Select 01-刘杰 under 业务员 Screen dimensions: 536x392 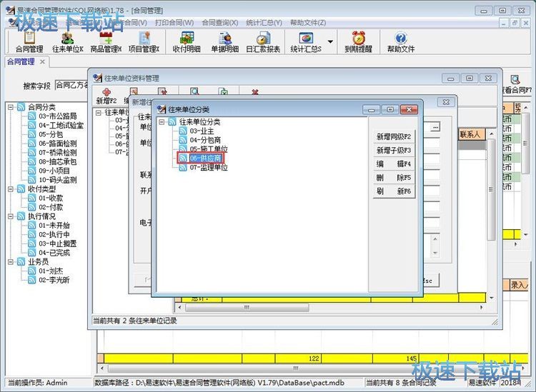51,271
